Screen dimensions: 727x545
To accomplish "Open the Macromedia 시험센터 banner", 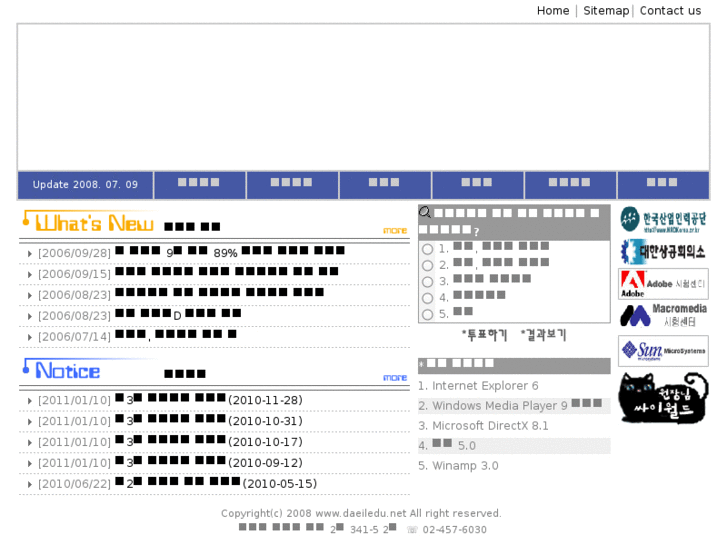I will (x=663, y=315).
